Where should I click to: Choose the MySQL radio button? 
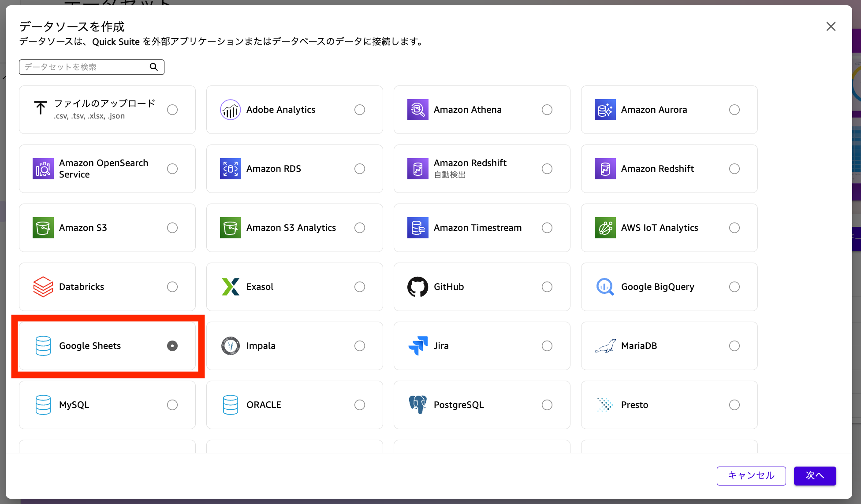(172, 404)
